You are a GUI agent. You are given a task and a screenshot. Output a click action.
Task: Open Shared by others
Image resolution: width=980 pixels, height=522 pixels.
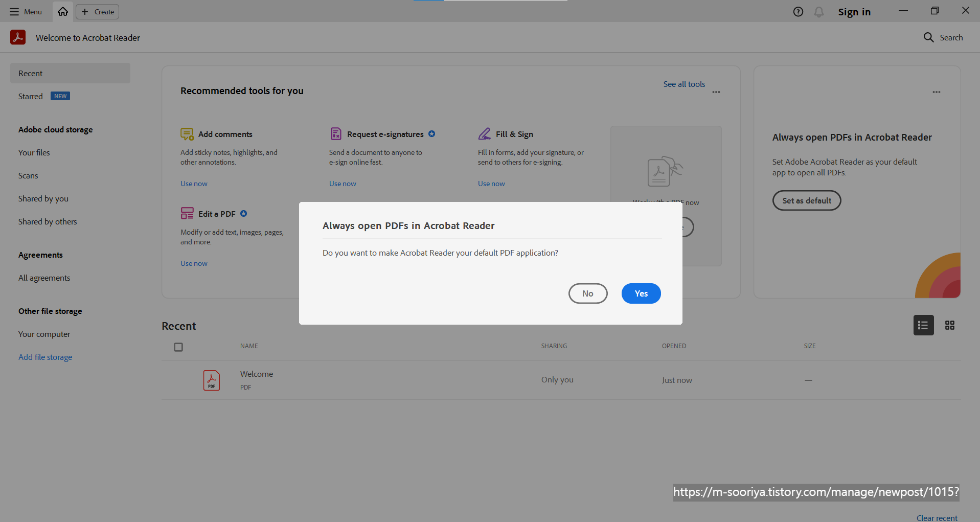(x=48, y=221)
